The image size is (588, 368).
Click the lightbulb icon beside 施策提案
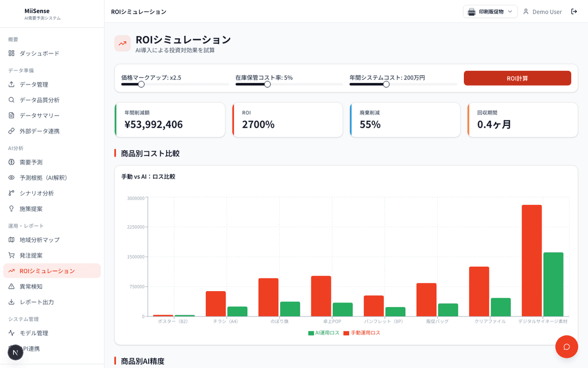pyautogui.click(x=11, y=209)
